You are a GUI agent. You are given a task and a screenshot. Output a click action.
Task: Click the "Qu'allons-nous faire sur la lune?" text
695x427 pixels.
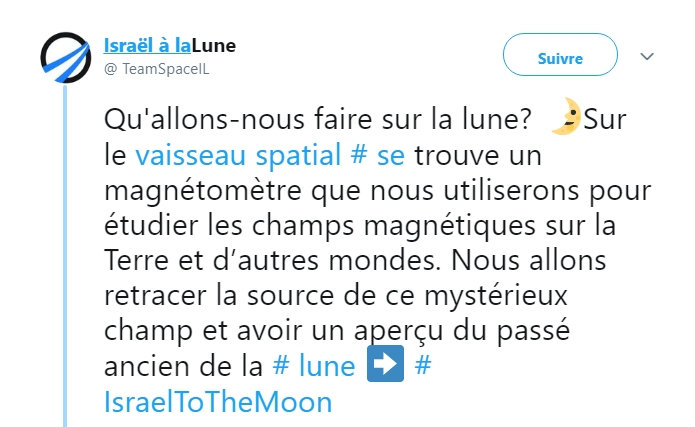coord(317,120)
